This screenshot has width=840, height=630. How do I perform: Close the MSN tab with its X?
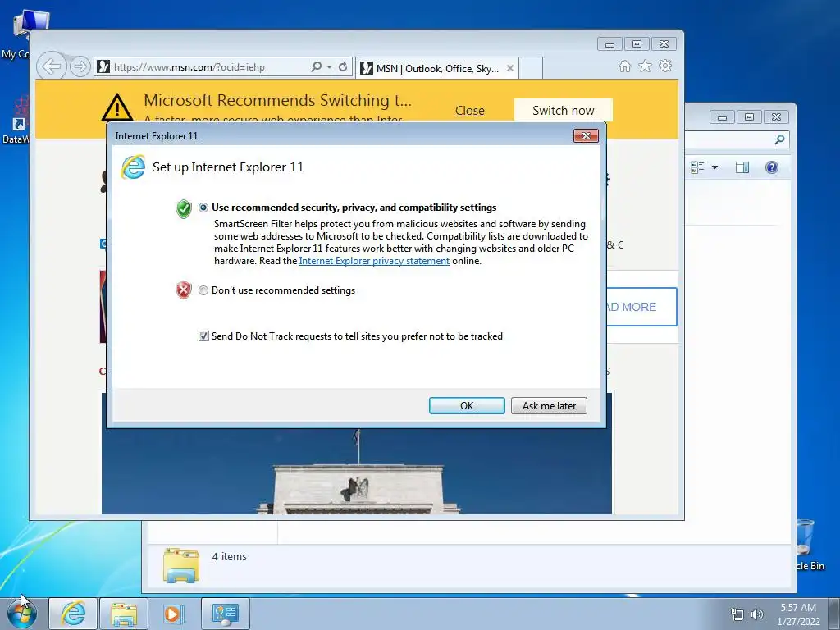click(510, 69)
